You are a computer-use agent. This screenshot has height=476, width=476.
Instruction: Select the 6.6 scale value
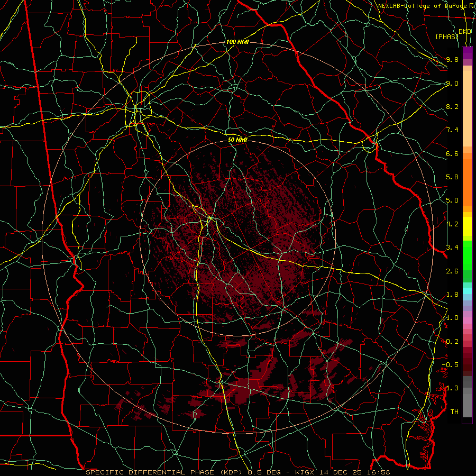coord(452,153)
